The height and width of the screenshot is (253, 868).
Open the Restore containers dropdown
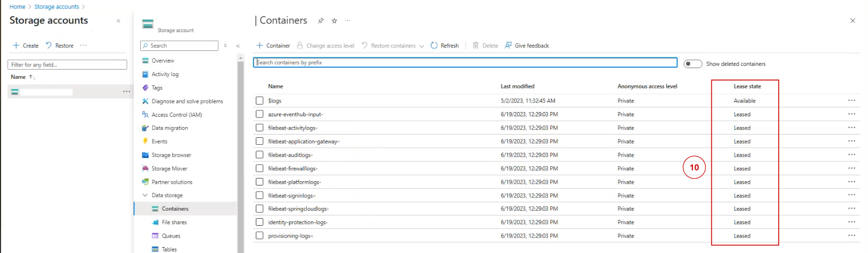click(393, 46)
